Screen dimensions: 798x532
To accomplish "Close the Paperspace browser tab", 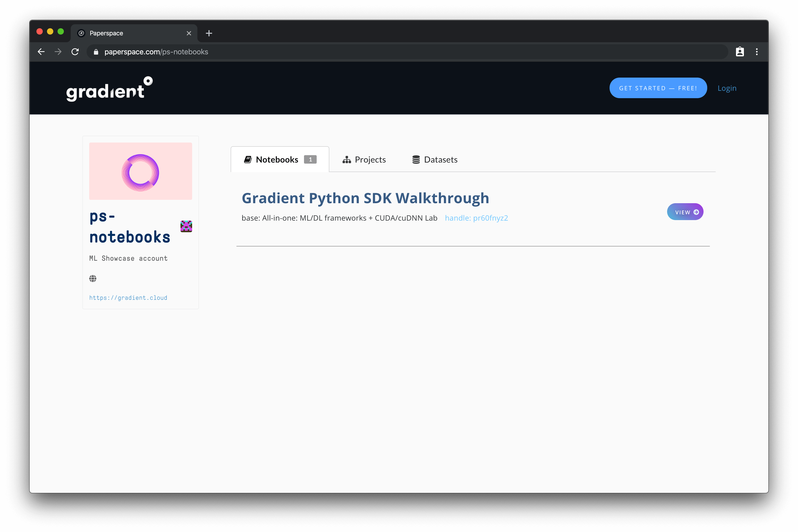I will 189,33.
